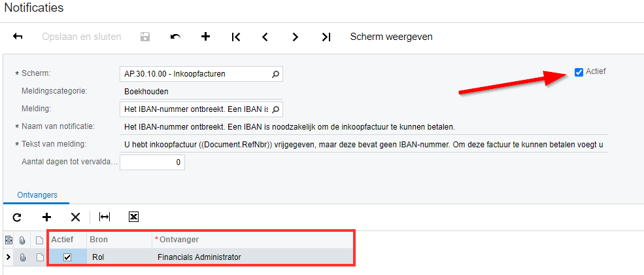
Task: Toggle the Actief checkbox at top right
Action: click(579, 72)
